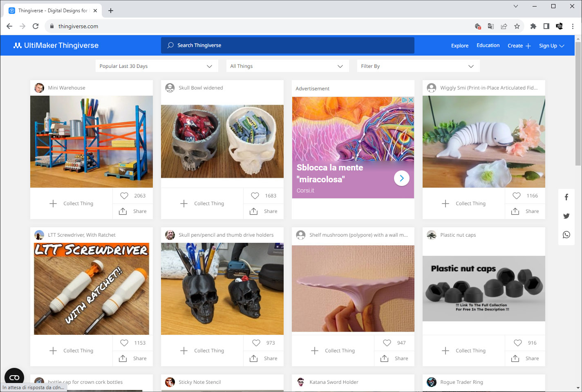Click plus icon to collect Skull Bowl widened
The height and width of the screenshot is (392, 582).
click(184, 204)
